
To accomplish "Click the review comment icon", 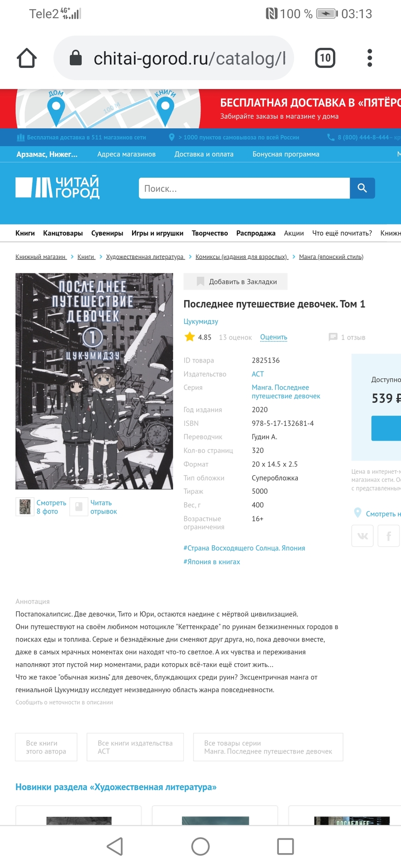I will (x=333, y=337).
